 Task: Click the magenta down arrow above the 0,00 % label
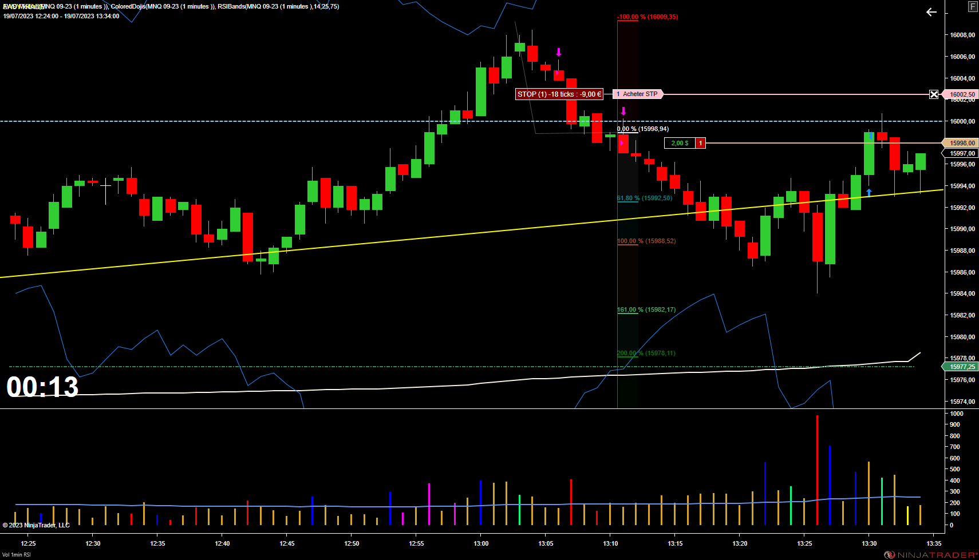coord(623,111)
